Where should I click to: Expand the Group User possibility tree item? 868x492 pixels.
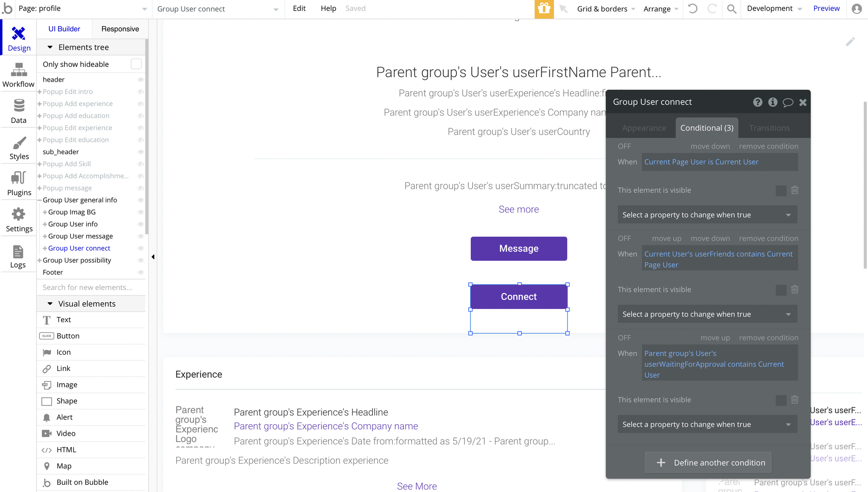pyautogui.click(x=39, y=260)
